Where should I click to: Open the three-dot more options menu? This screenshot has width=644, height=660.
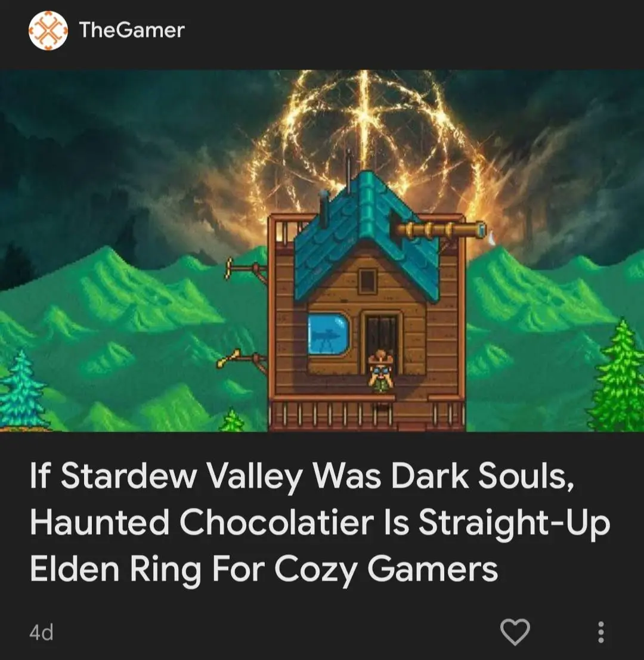coord(601,632)
